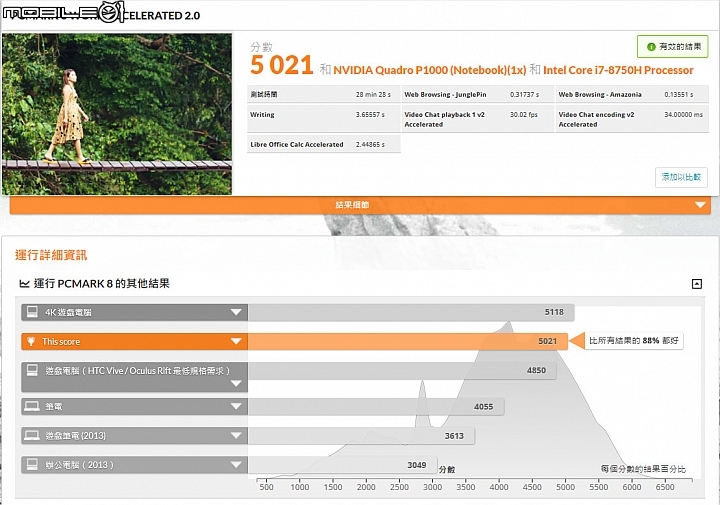Click the Intel Core i7-8750H Processor link
Image resolution: width=720 pixels, height=505 pixels.
click(618, 70)
